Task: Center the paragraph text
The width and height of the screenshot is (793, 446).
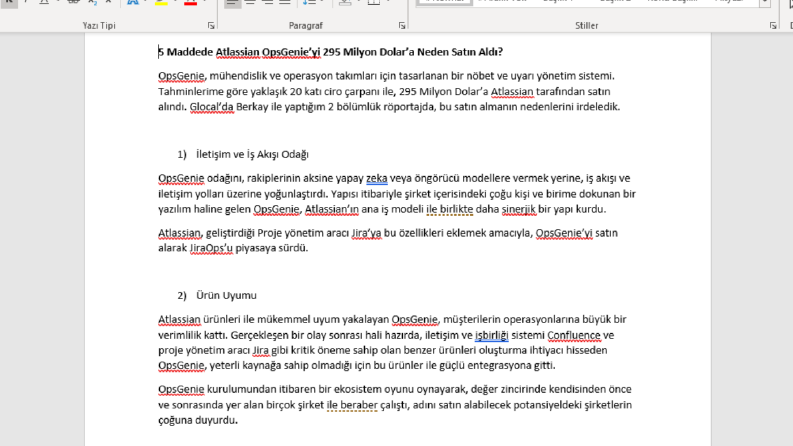Action: coord(250,3)
